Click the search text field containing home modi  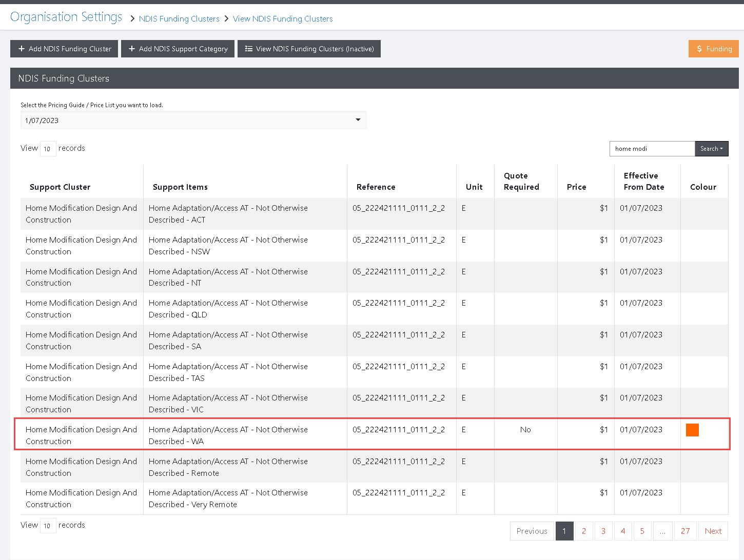coord(652,149)
